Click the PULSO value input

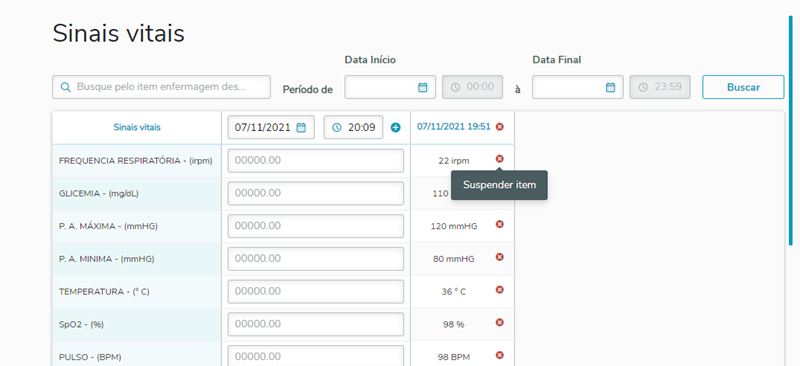pyautogui.click(x=316, y=356)
